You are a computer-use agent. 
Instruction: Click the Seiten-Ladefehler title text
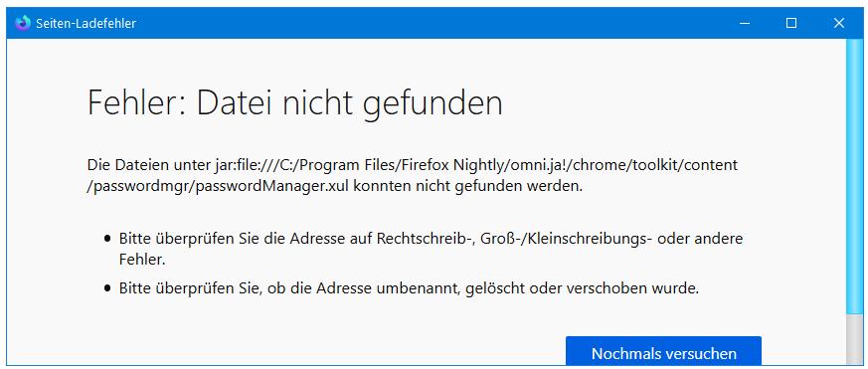pos(86,23)
